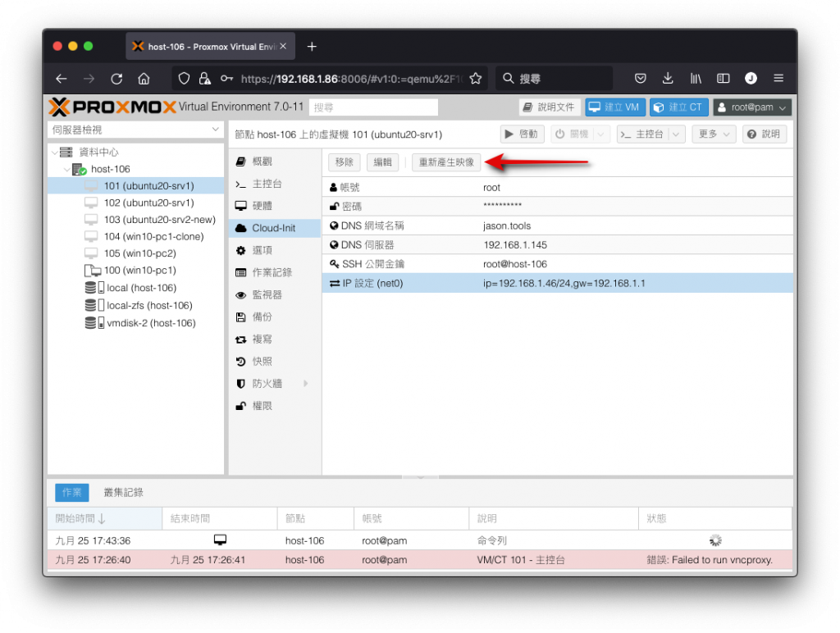Open the 硬體 hardware section
840x633 pixels.
[275, 206]
